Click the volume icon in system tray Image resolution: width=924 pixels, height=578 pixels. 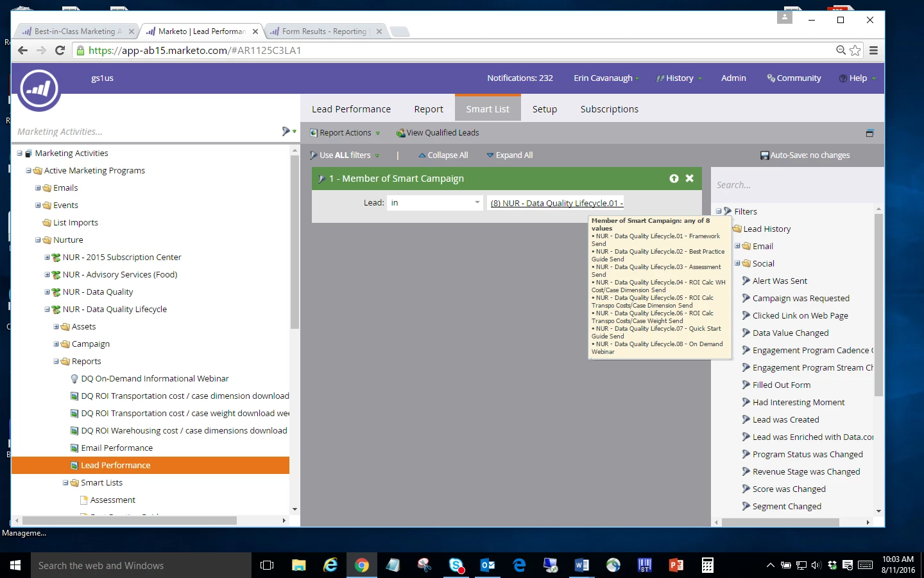[x=816, y=565]
